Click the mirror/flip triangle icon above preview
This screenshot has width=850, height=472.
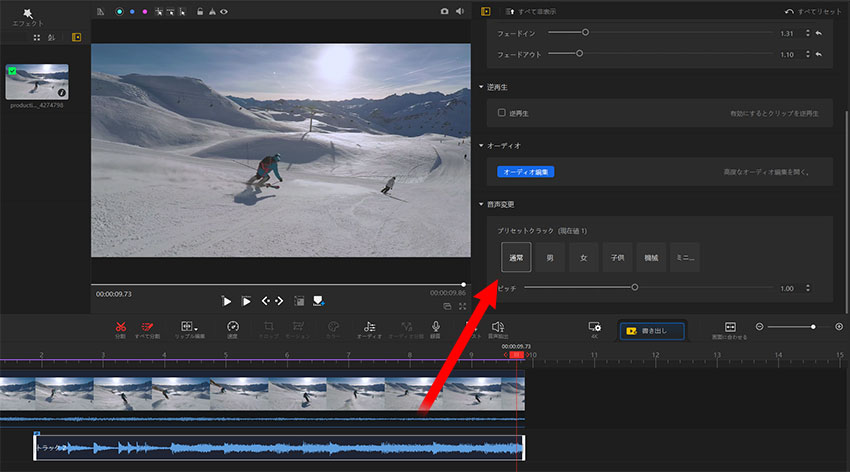click(x=212, y=11)
